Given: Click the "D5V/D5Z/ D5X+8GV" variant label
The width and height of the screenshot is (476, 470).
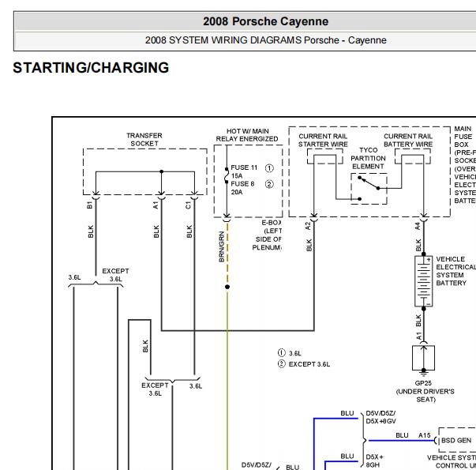Looking at the screenshot, I should pyautogui.click(x=380, y=417).
